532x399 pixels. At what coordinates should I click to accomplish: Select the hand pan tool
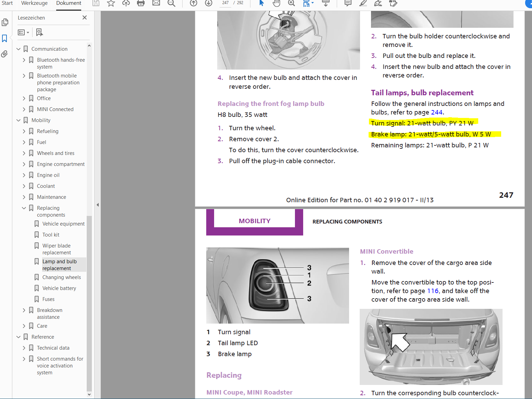pyautogui.click(x=276, y=3)
